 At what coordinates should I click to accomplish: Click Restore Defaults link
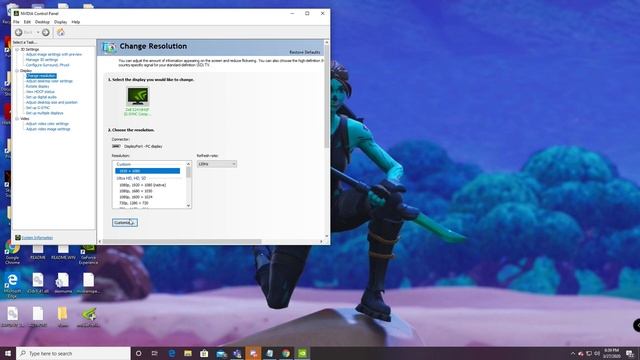(x=305, y=52)
